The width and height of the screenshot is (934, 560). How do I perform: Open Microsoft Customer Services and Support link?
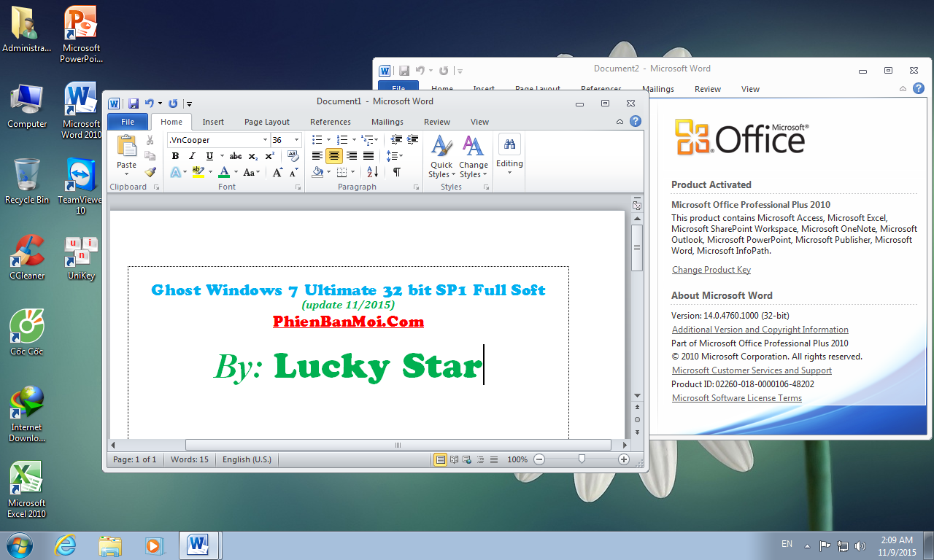click(752, 370)
